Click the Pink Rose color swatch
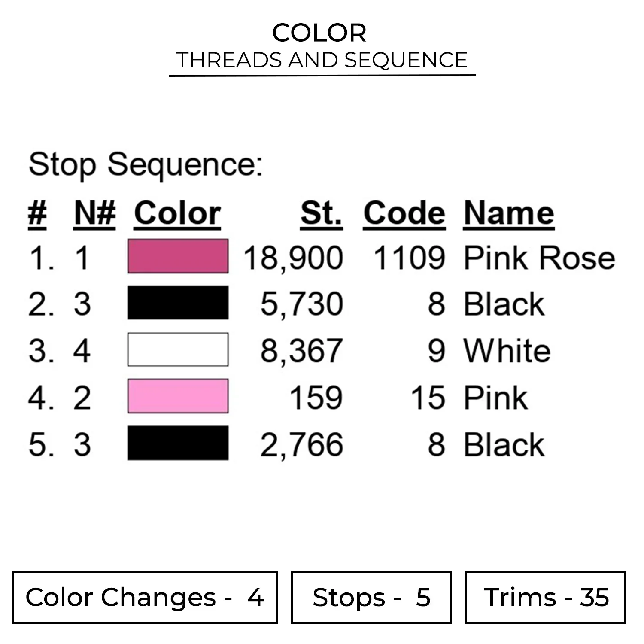Image resolution: width=644 pixels, height=644 pixels. [178, 257]
